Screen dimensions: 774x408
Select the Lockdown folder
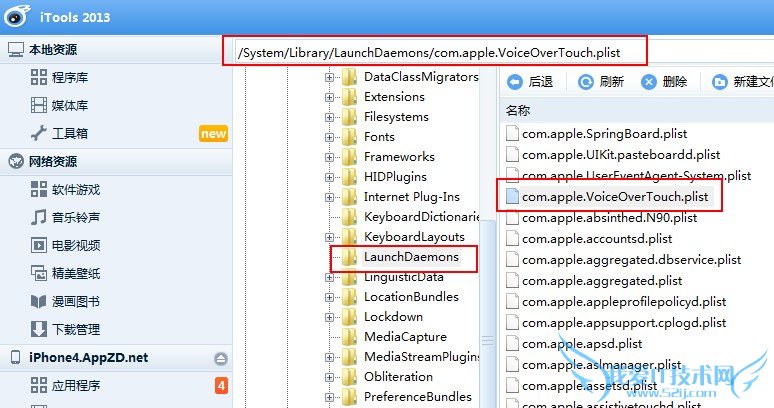tap(393, 317)
